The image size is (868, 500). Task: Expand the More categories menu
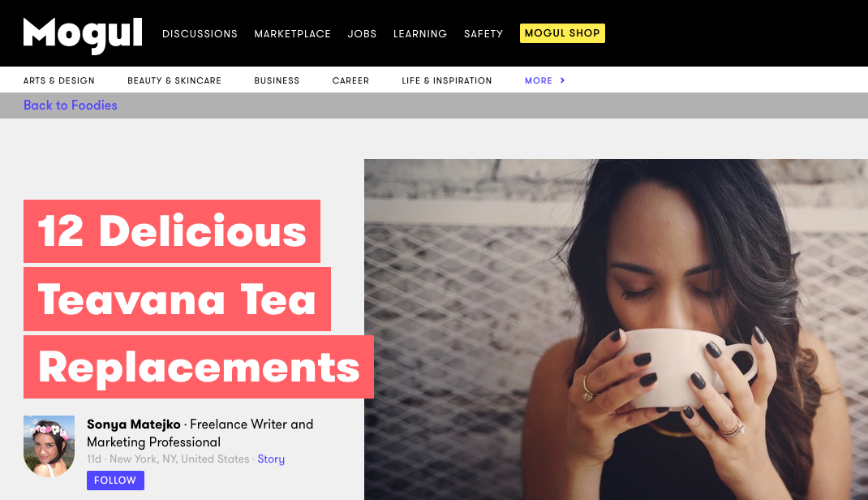(x=539, y=80)
